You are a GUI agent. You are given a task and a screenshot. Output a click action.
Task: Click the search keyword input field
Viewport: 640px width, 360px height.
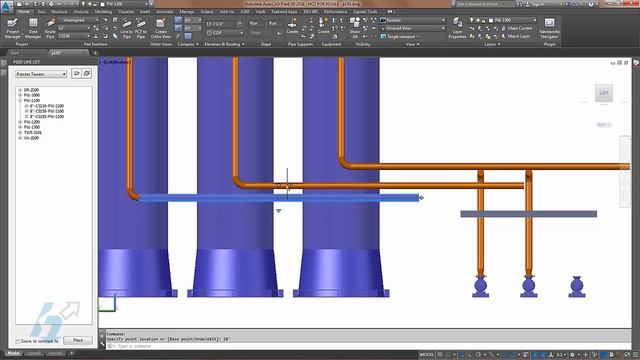coord(484,4)
